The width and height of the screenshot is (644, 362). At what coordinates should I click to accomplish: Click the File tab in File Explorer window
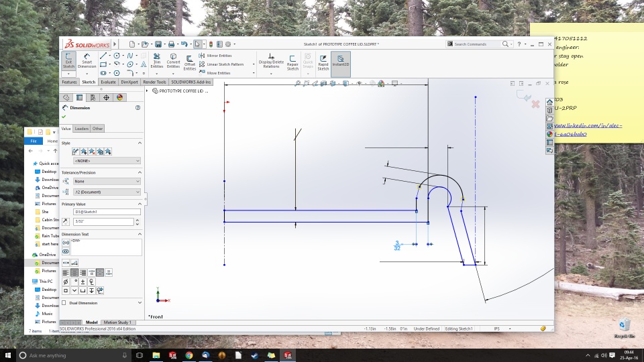coord(34,141)
